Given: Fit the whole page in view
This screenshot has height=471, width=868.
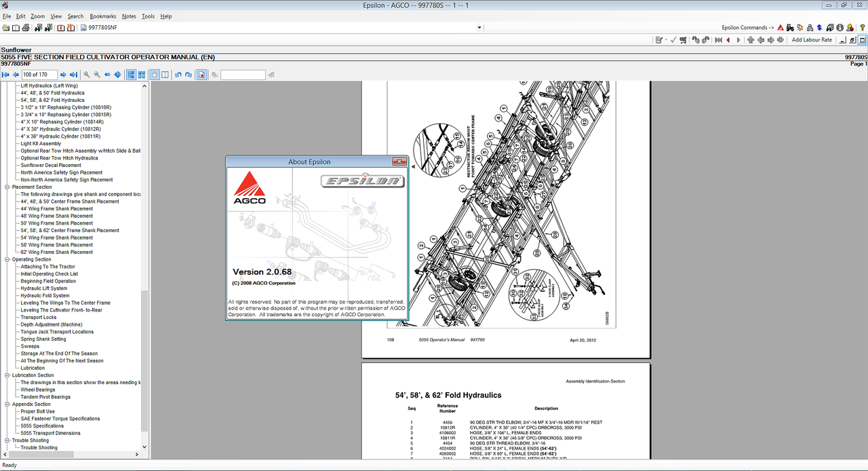Looking at the screenshot, I should (x=117, y=75).
